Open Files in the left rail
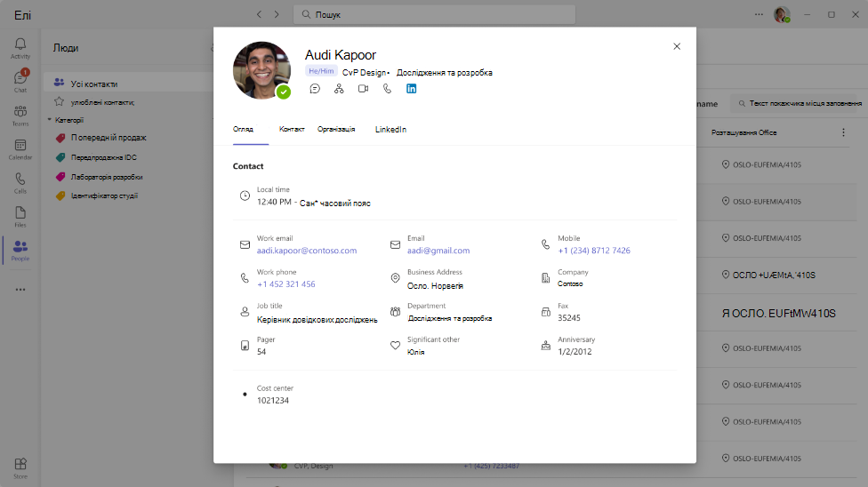This screenshot has width=868, height=487. click(x=20, y=217)
